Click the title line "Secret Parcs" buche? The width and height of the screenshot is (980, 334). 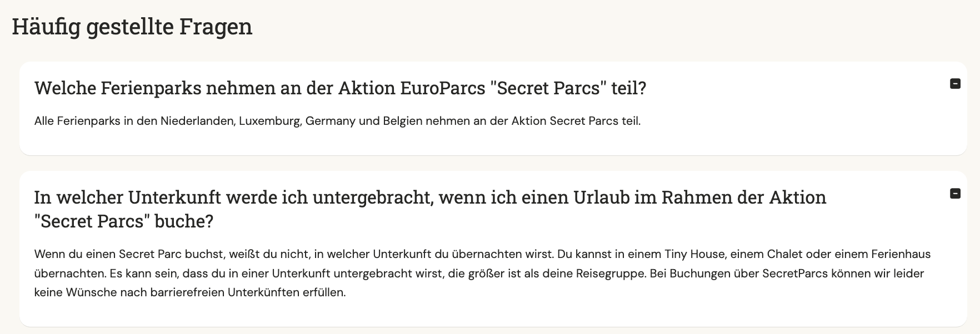click(x=124, y=221)
